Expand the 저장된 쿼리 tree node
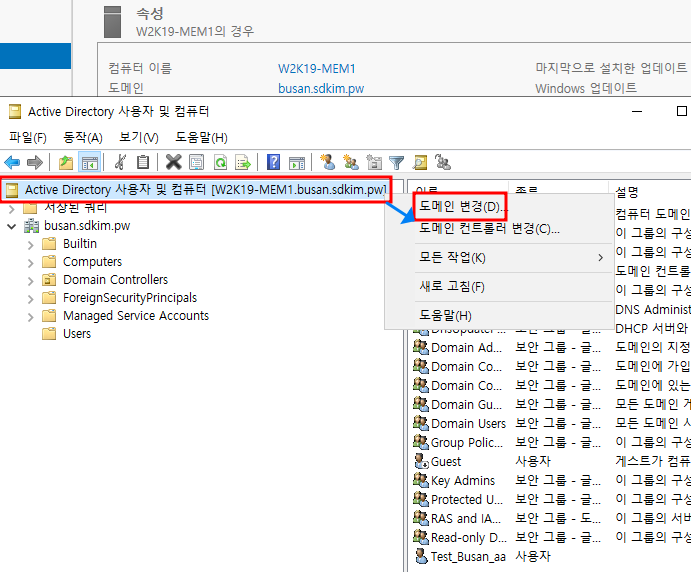Viewport: 691px width, 572px height. 12,208
